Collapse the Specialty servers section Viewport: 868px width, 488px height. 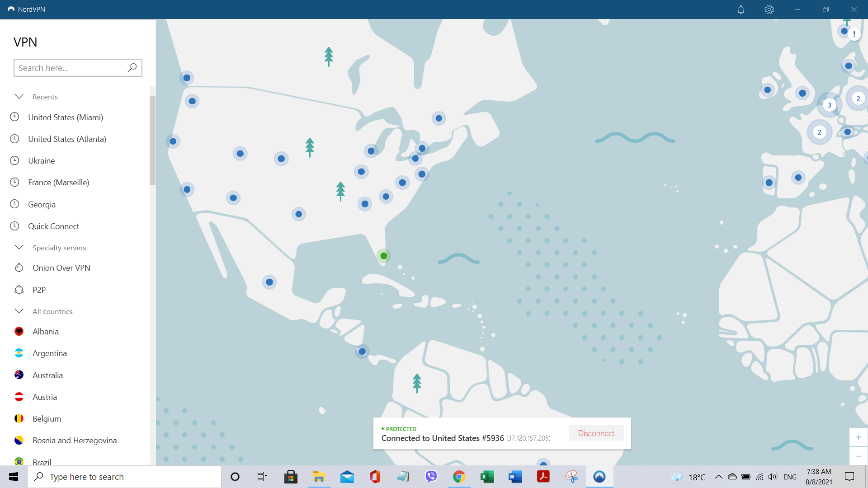(x=19, y=248)
